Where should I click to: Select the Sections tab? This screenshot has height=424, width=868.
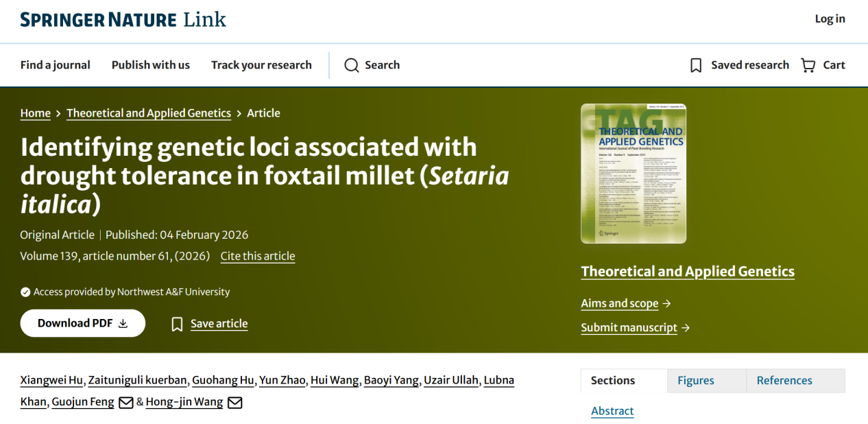[x=613, y=380]
